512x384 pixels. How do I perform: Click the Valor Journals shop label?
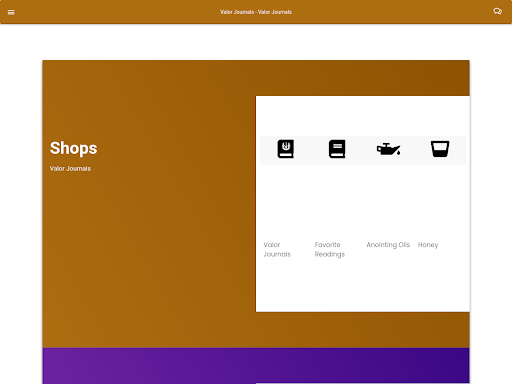click(x=277, y=249)
